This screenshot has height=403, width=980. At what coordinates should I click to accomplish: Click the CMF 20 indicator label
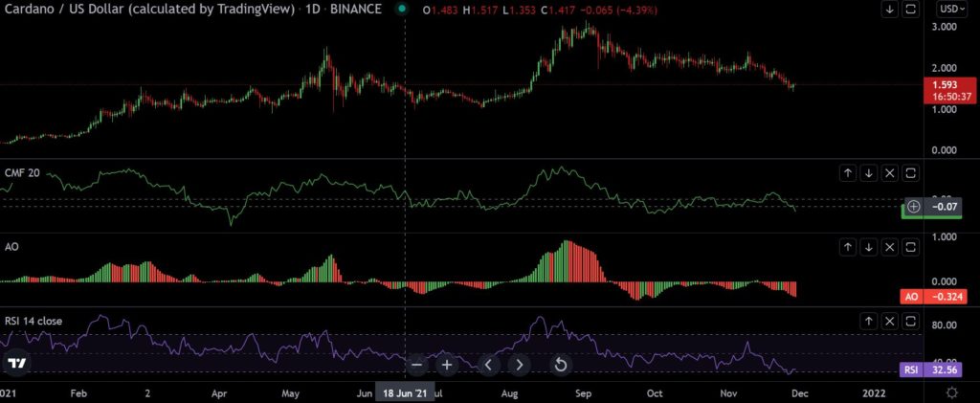[21, 173]
